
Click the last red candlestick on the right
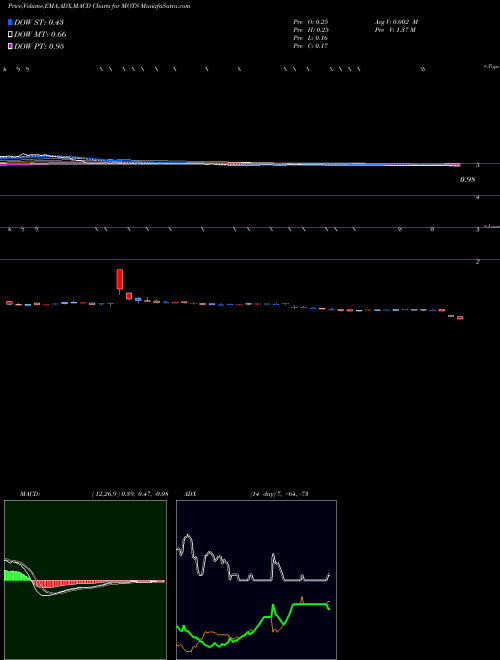(x=460, y=318)
